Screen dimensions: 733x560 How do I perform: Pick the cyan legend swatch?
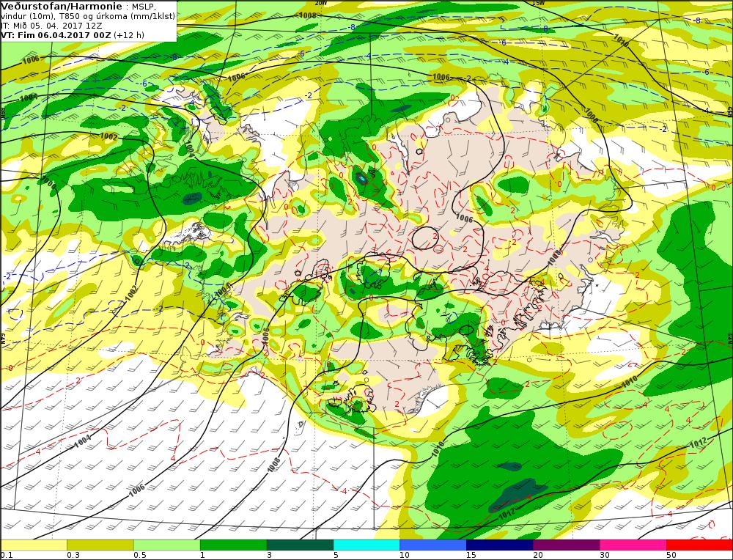pos(366,545)
